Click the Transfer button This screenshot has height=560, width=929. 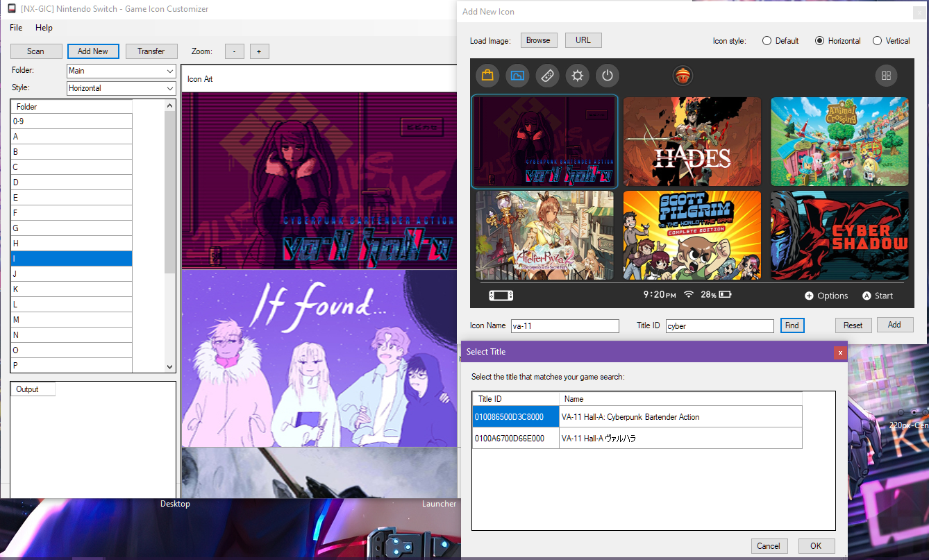(151, 51)
